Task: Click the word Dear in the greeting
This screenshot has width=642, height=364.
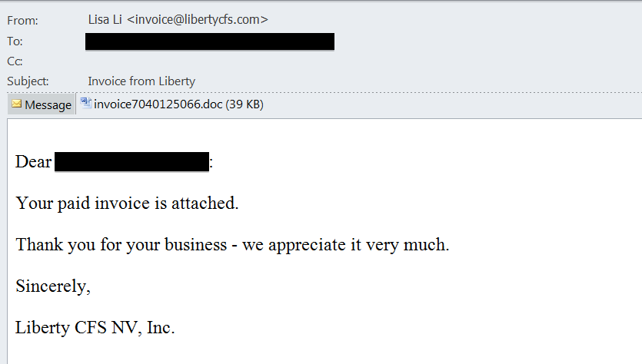Action: pyautogui.click(x=34, y=162)
